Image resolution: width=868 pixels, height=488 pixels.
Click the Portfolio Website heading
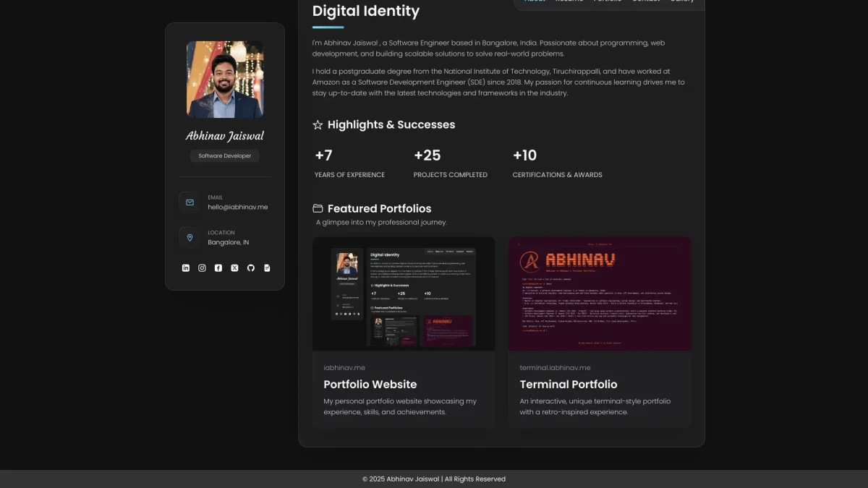pyautogui.click(x=370, y=384)
